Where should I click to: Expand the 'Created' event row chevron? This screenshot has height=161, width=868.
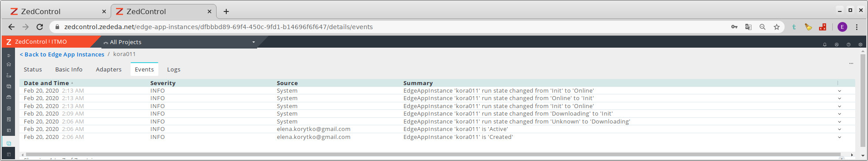[x=839, y=137]
